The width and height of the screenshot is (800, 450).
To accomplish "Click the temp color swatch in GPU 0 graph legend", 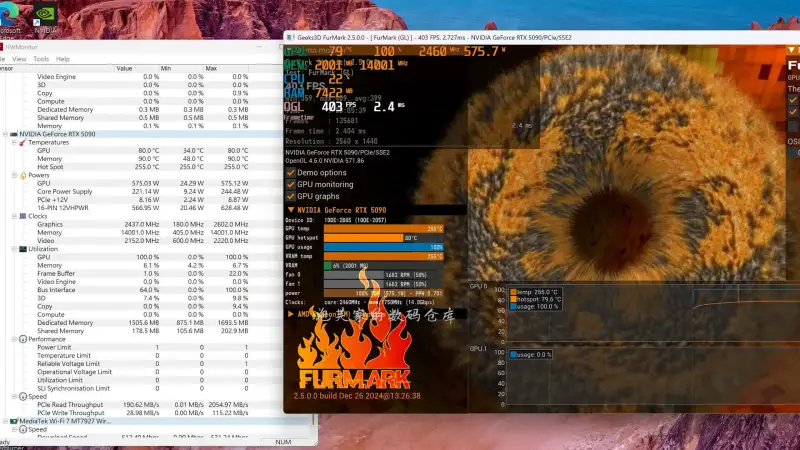I will pos(513,292).
